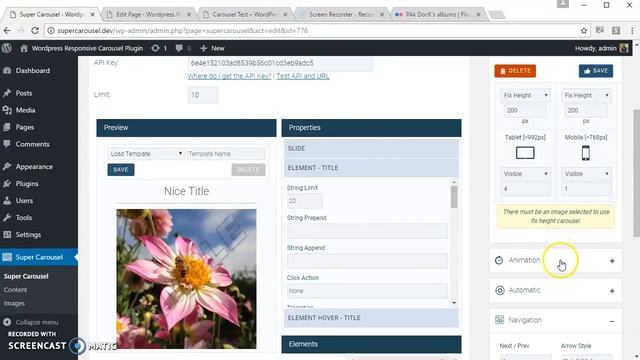Open the Mobile Visible dropdown
This screenshot has width=640, height=360.
tap(586, 174)
